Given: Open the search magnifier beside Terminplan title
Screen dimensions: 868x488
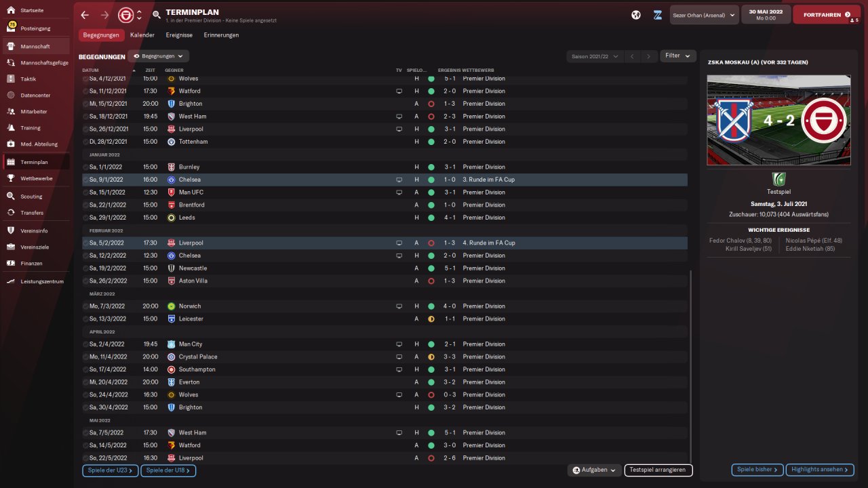Looking at the screenshot, I should [x=157, y=15].
